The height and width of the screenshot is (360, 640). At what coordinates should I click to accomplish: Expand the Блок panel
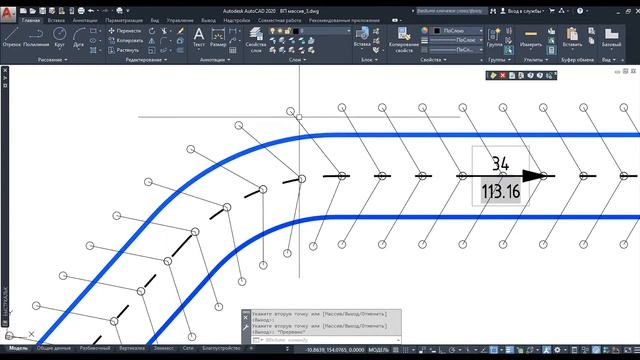[369, 60]
